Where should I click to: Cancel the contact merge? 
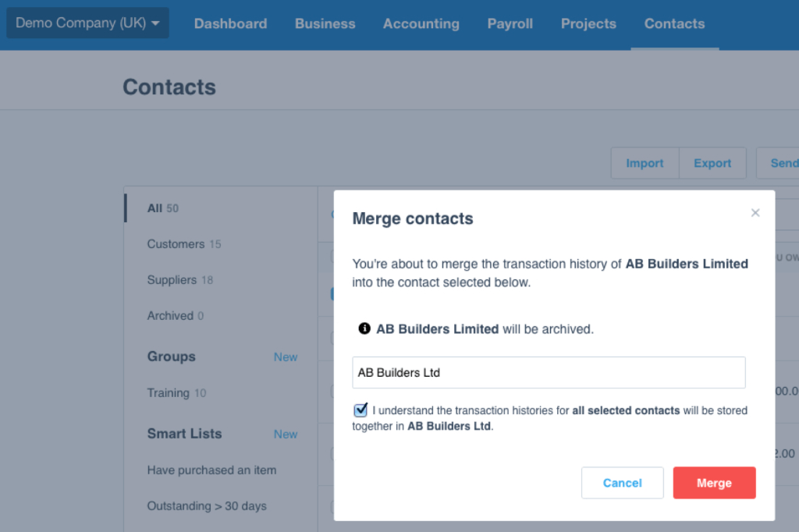pos(622,483)
